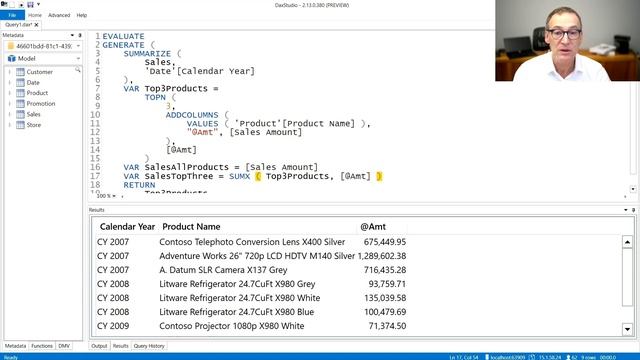The width and height of the screenshot is (640, 360).
Task: Open the File menu
Action: click(x=12, y=15)
